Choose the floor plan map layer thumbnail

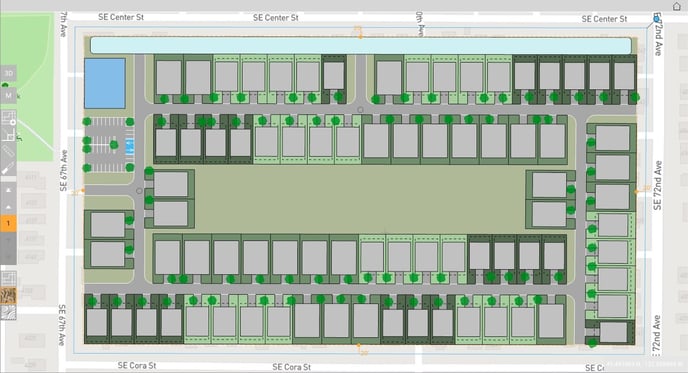(x=8, y=279)
